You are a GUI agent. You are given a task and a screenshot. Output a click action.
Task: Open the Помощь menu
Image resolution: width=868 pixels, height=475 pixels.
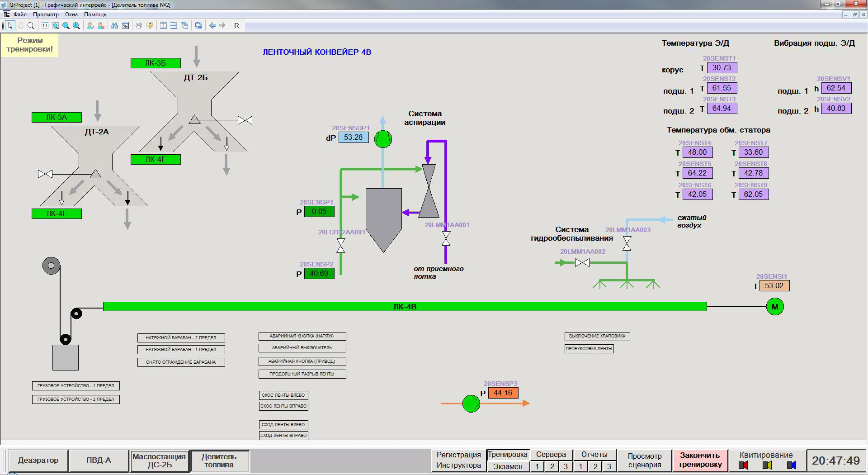[95, 14]
